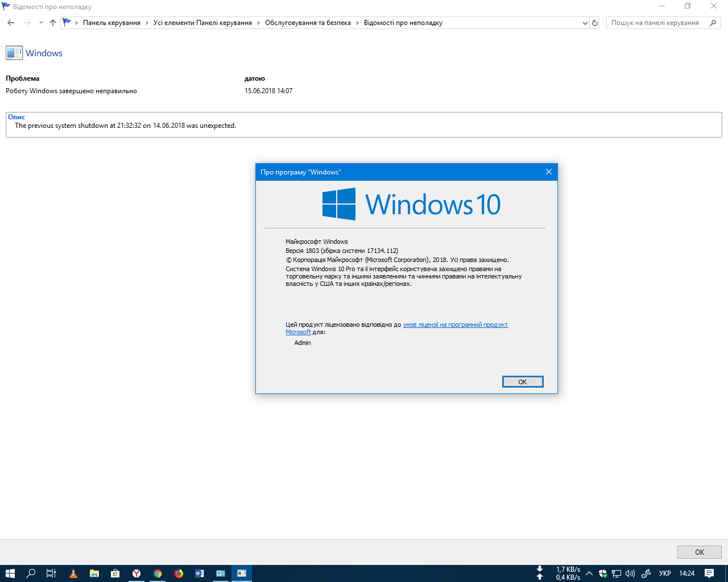728x582 pixels.
Task: Click the 'Опис' description label
Action: click(16, 117)
